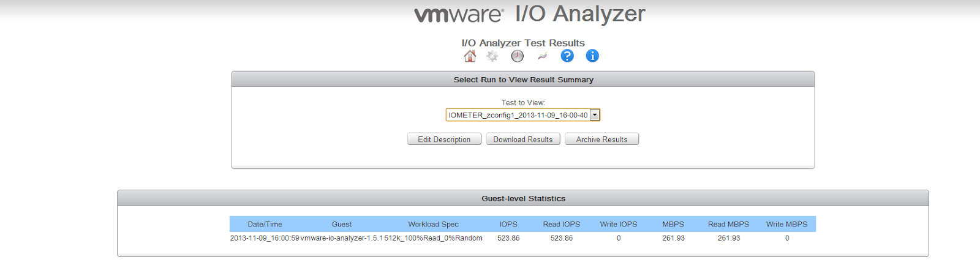Click the I/O Analyzer Test Results heading
The image size is (980, 265).
pos(523,43)
